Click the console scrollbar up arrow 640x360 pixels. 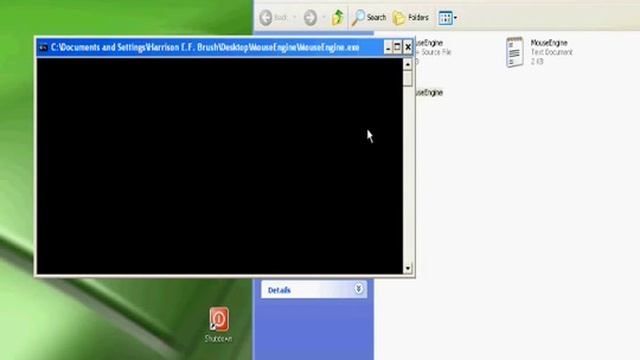pyautogui.click(x=407, y=64)
